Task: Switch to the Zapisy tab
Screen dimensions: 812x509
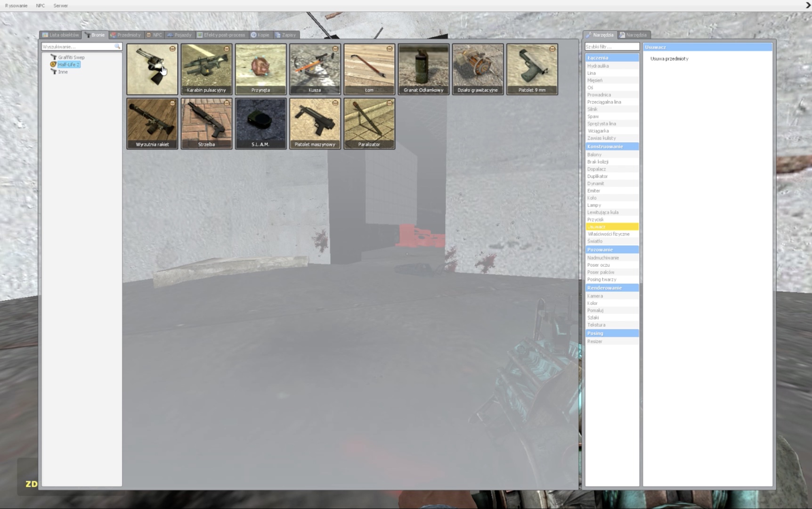Action: [285, 35]
